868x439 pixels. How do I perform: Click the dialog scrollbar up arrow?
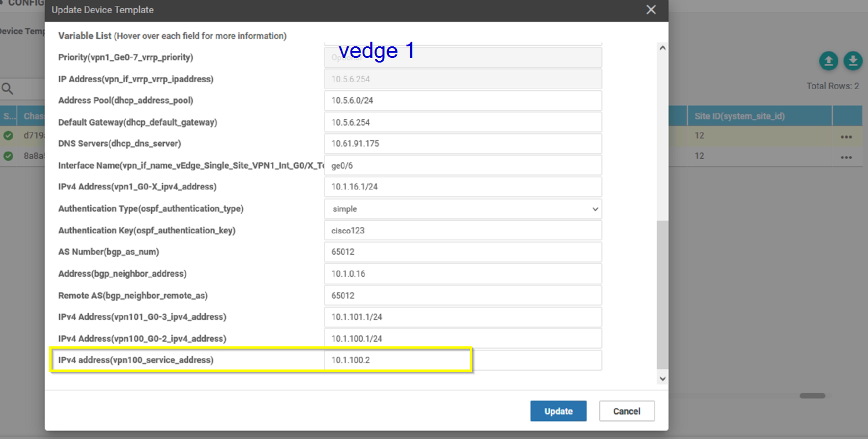(663, 49)
